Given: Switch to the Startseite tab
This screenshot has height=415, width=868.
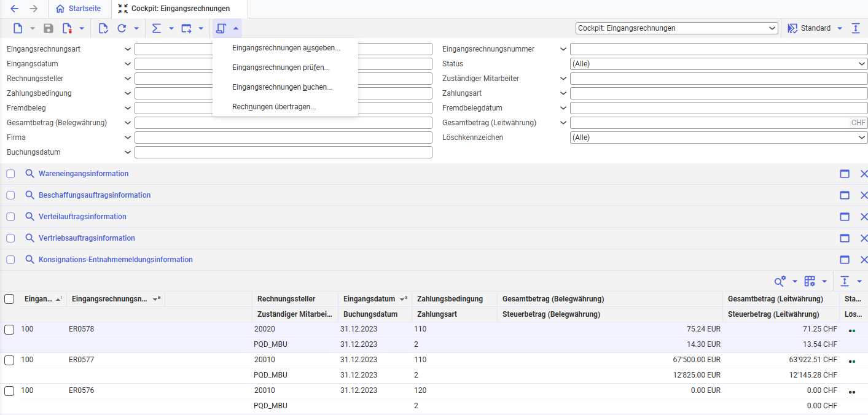Looking at the screenshot, I should [78, 9].
